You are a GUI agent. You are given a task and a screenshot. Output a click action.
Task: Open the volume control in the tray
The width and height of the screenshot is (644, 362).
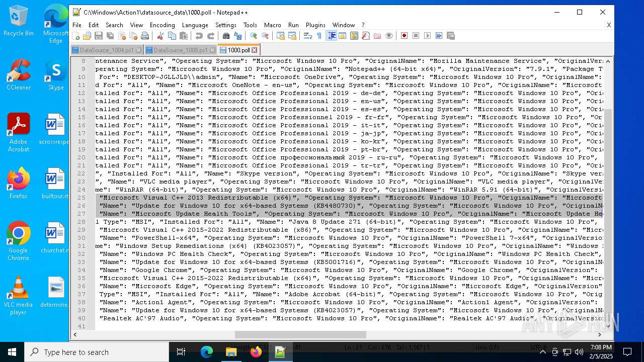(x=579, y=352)
